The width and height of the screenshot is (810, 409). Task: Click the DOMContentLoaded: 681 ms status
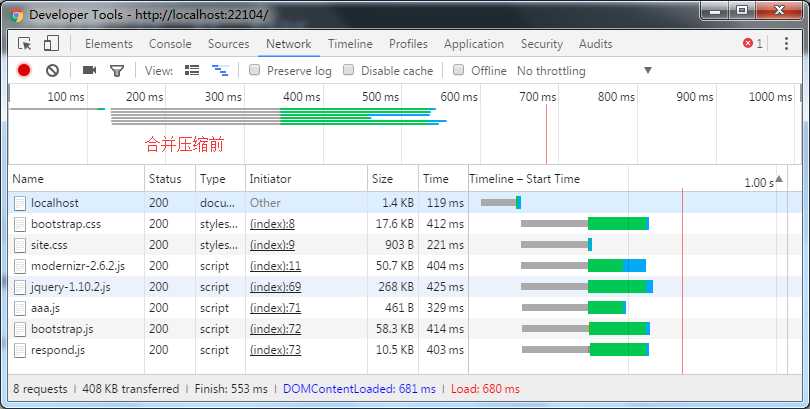coord(359,389)
